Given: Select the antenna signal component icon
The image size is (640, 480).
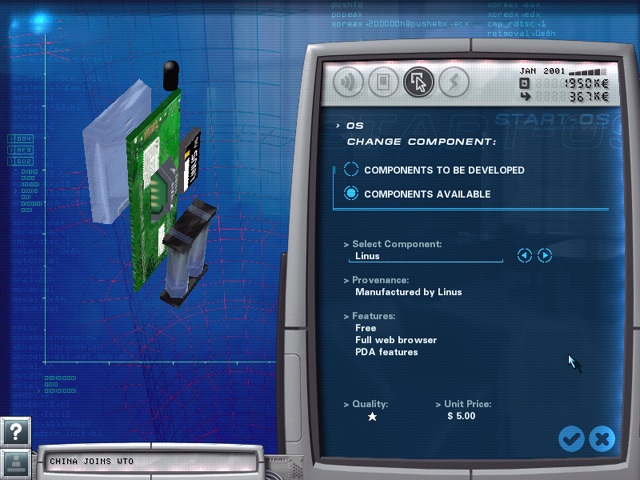Looking at the screenshot, I should tap(349, 82).
